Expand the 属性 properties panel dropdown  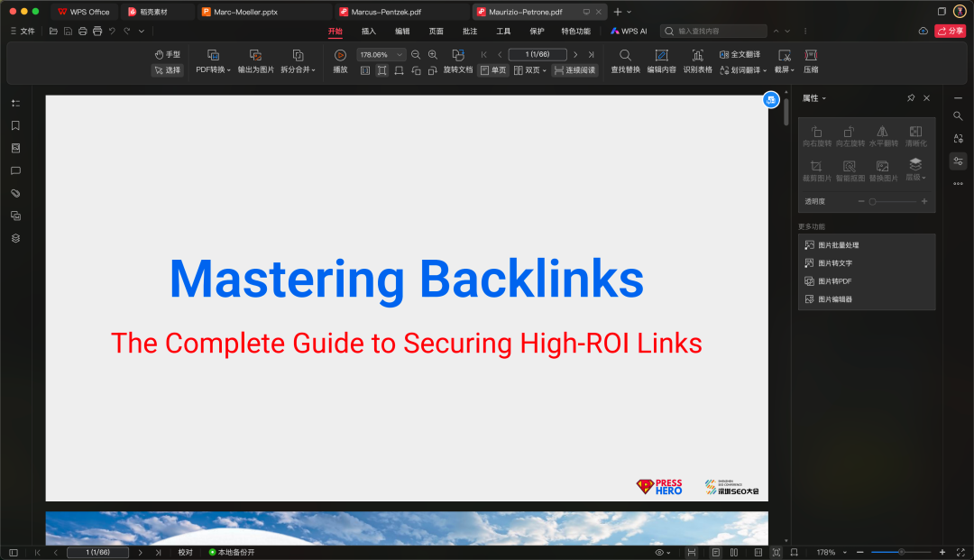pos(814,98)
